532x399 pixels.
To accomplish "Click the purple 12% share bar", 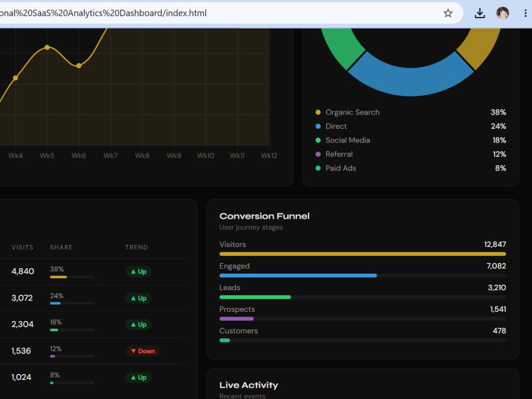I will pyautogui.click(x=53, y=356).
